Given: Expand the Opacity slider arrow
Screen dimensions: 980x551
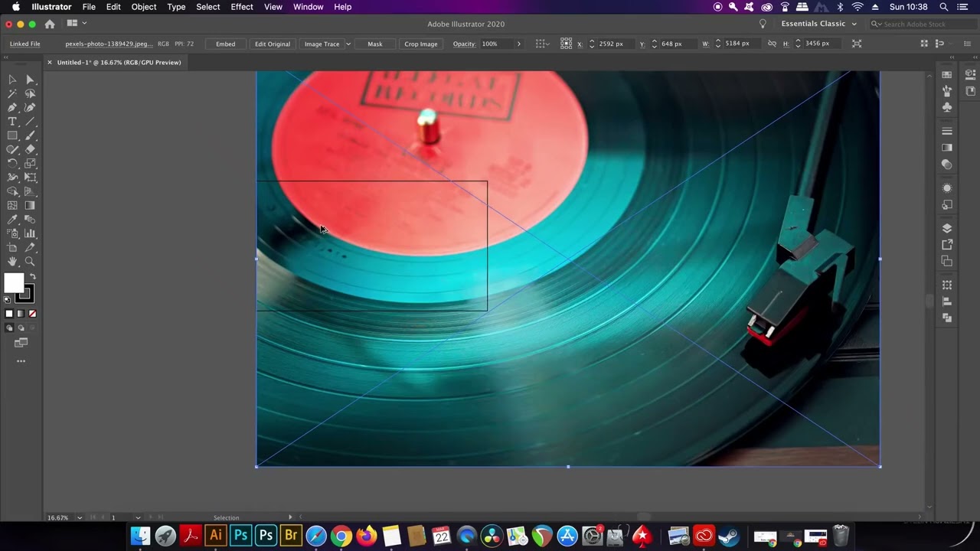Looking at the screenshot, I should pos(518,44).
